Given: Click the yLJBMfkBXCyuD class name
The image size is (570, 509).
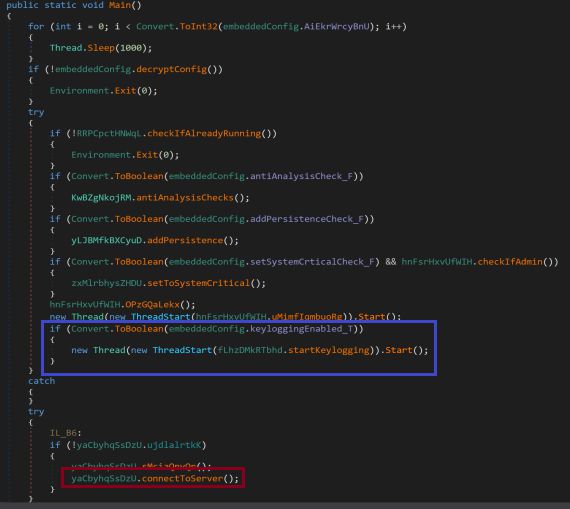Looking at the screenshot, I should (107, 241).
